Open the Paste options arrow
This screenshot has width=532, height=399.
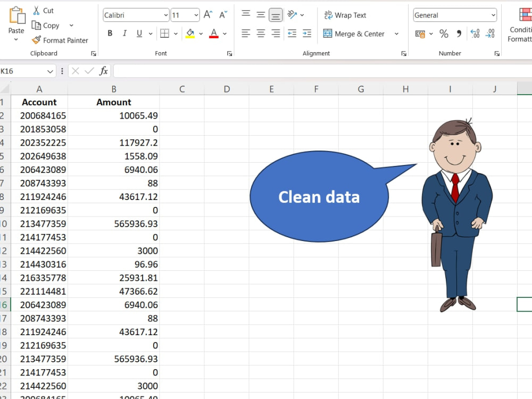point(16,39)
